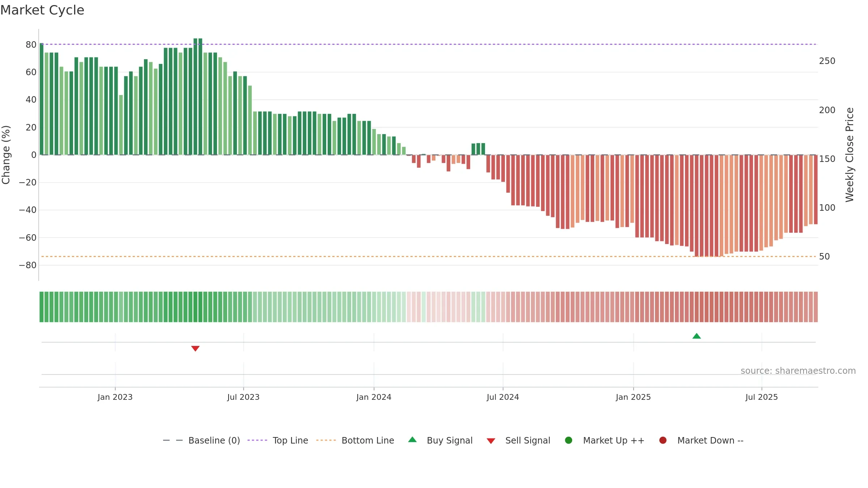Toggle the Baseline (0) legend entry
The height and width of the screenshot is (488, 868).
click(x=201, y=440)
